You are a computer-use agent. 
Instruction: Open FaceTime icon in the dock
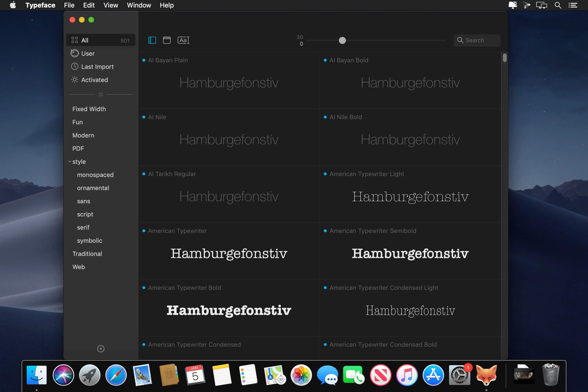[x=354, y=375]
